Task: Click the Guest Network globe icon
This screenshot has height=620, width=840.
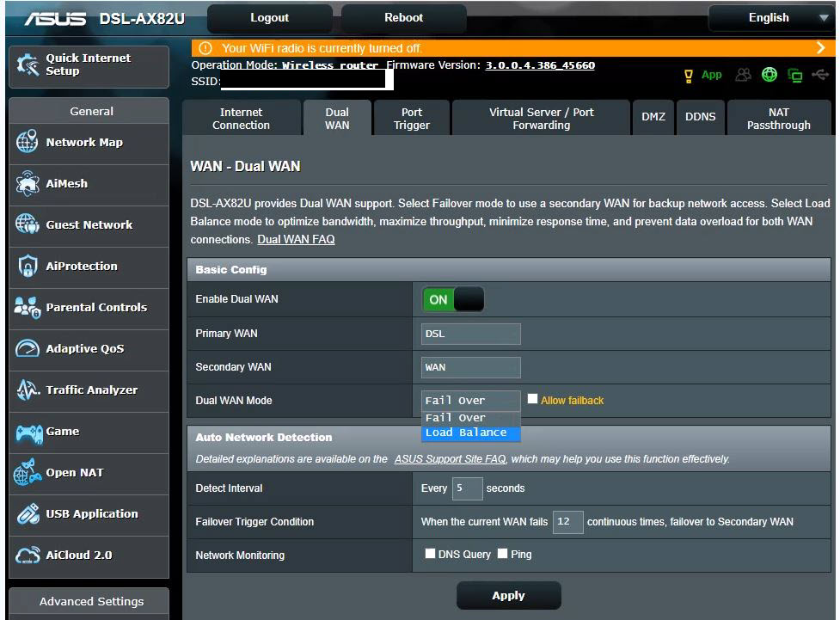Action: tap(27, 224)
